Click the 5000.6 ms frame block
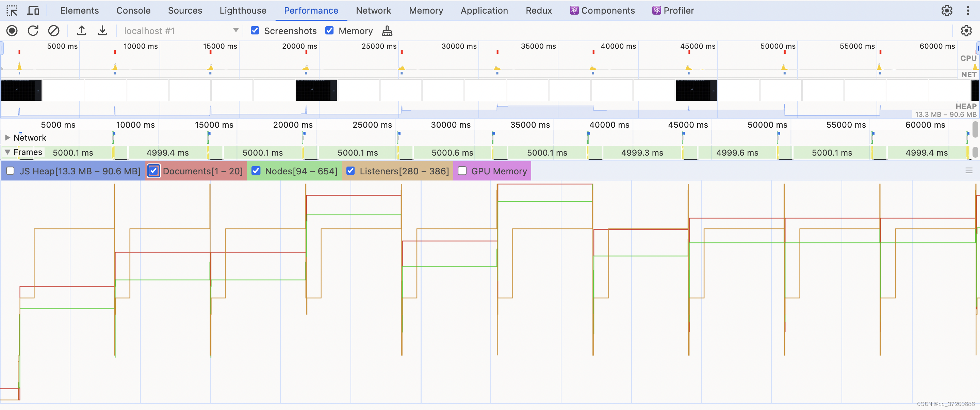 click(452, 153)
